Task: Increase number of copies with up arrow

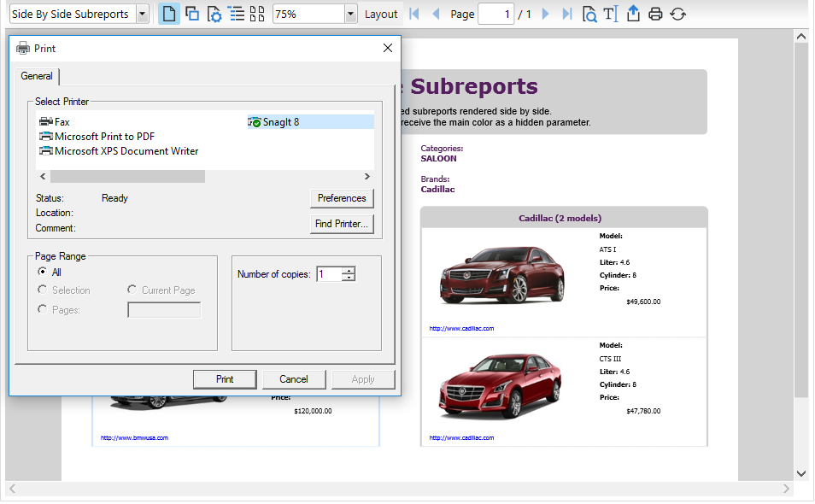Action: 349,270
